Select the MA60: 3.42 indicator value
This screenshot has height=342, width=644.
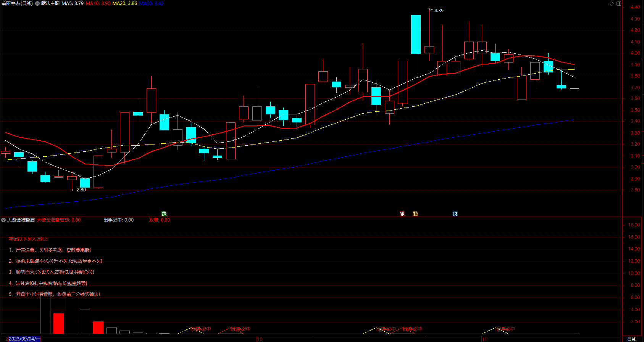151,3
